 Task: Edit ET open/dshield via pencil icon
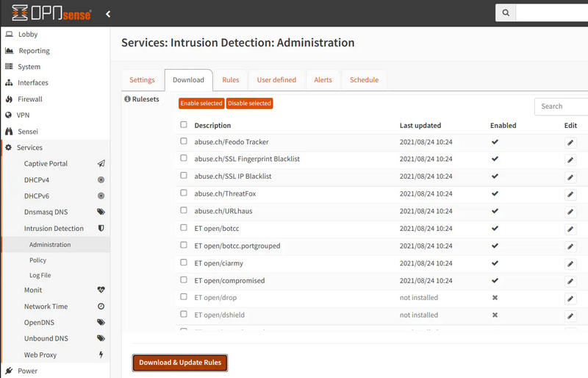570,315
